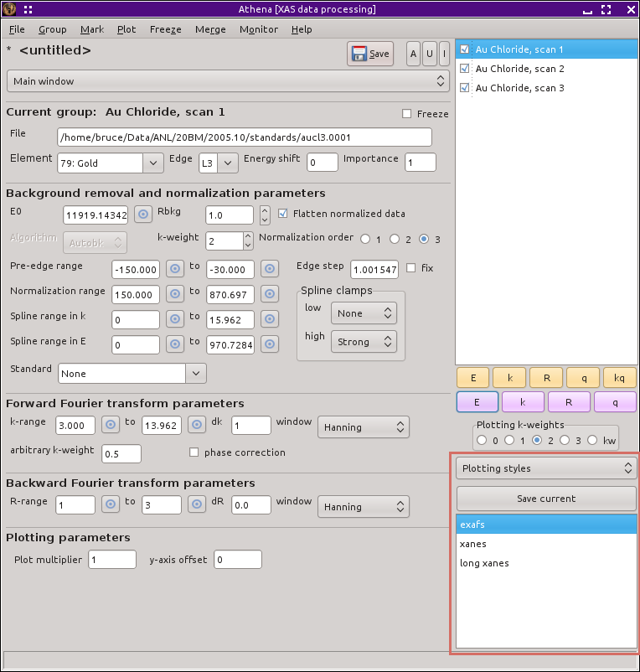Increase background k-weight stepper
The image size is (640, 672).
click(248, 236)
